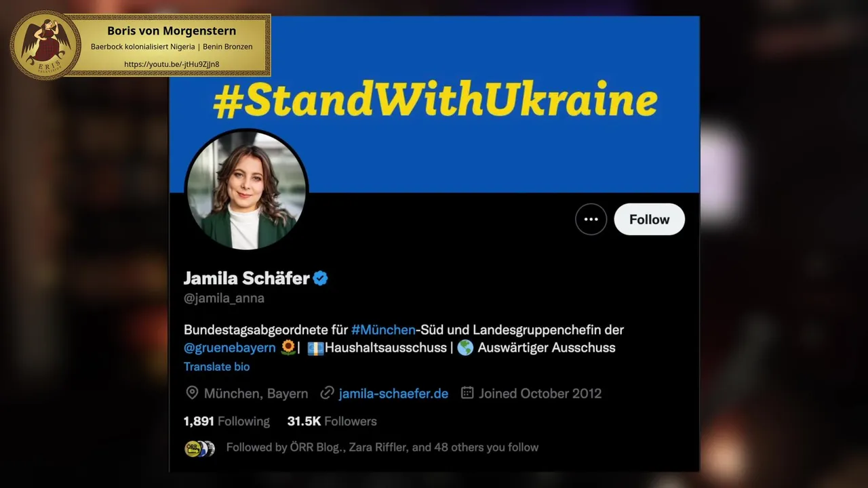View the 31.5K Followers list
The image size is (868, 488).
point(332,422)
